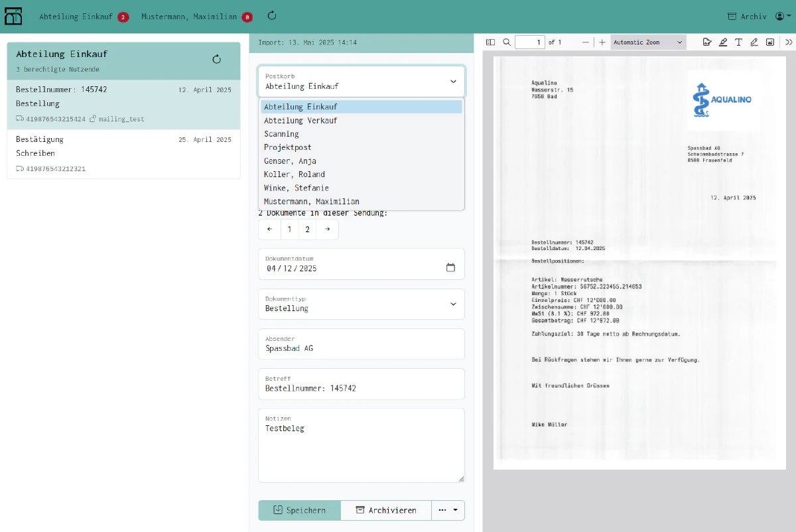796x532 pixels.
Task: Toggle the PDF viewer sidebar
Action: coord(490,42)
